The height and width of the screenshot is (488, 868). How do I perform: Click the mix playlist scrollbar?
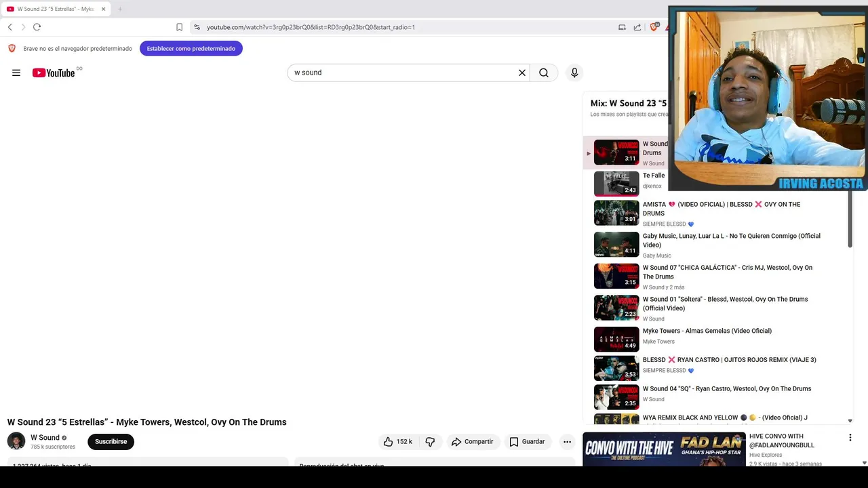(850, 220)
